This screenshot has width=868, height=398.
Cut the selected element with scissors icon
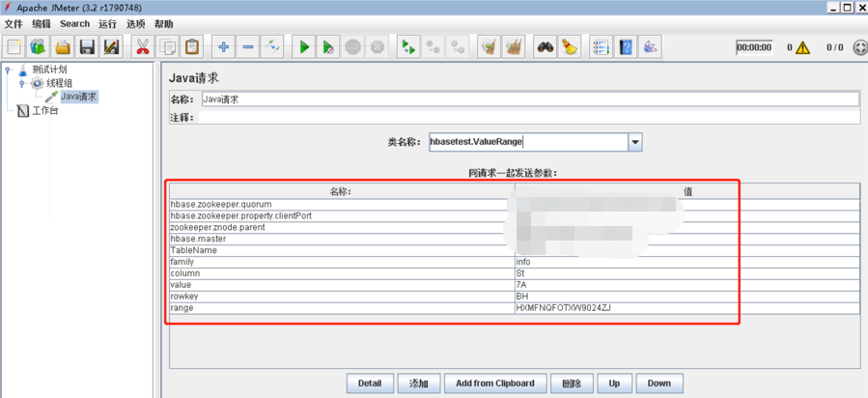click(143, 47)
